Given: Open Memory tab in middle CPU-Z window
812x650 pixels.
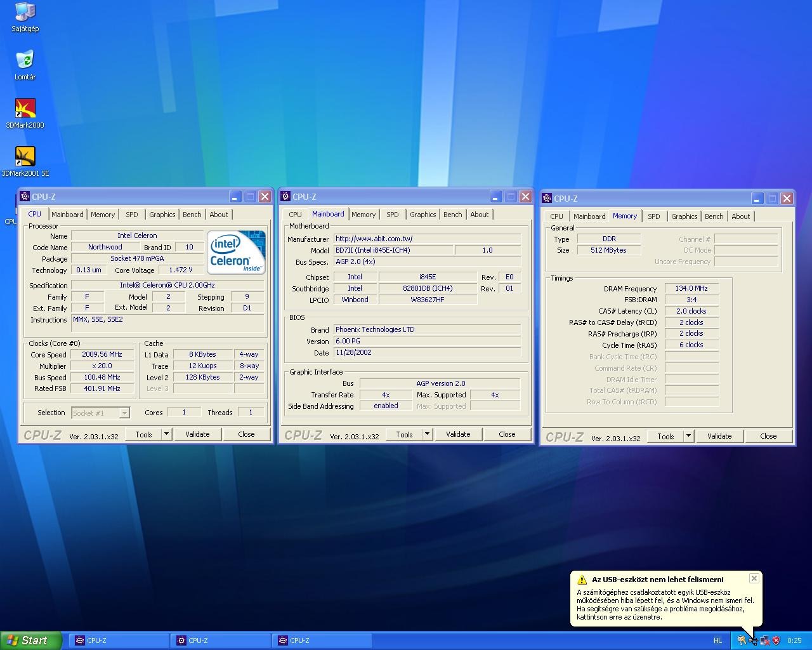Looking at the screenshot, I should (x=363, y=215).
